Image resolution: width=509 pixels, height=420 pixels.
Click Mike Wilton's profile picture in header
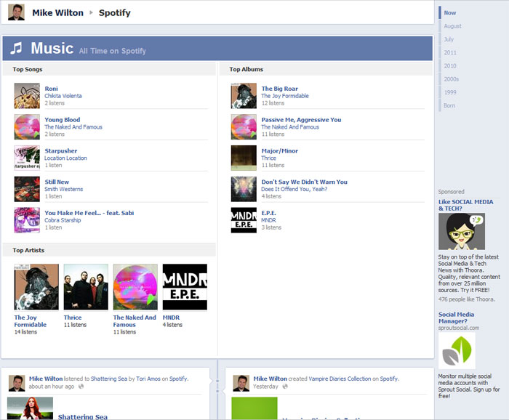(16, 12)
